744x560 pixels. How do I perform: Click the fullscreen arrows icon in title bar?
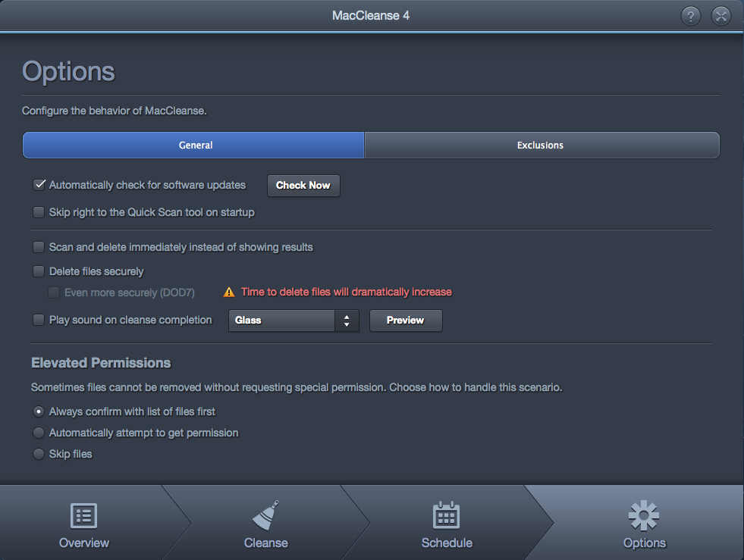pos(720,16)
